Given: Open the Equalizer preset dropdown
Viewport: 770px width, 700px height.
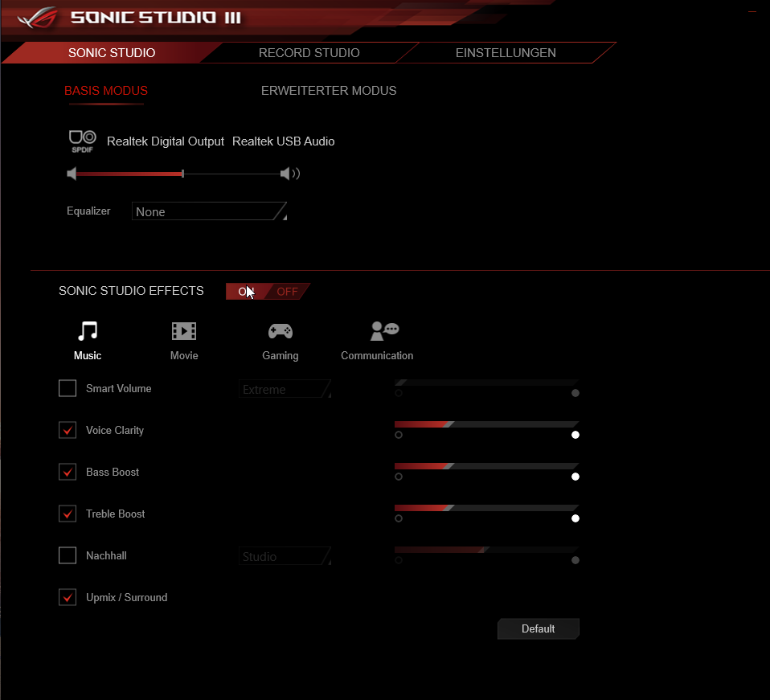Looking at the screenshot, I should click(x=209, y=211).
